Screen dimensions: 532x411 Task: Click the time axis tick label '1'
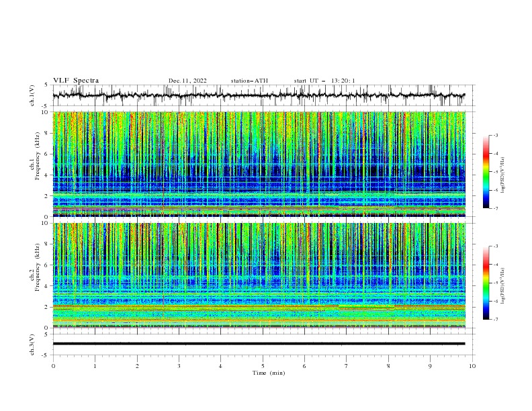[95, 366]
